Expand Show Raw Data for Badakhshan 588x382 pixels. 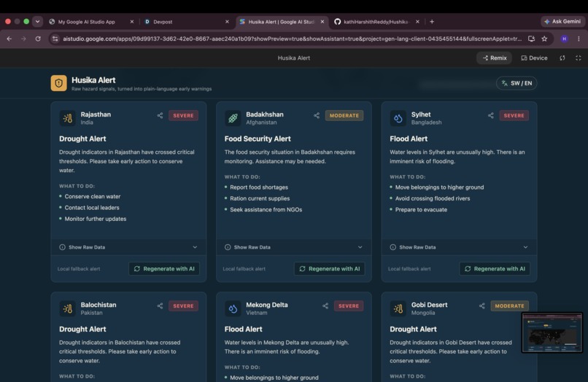pyautogui.click(x=294, y=247)
